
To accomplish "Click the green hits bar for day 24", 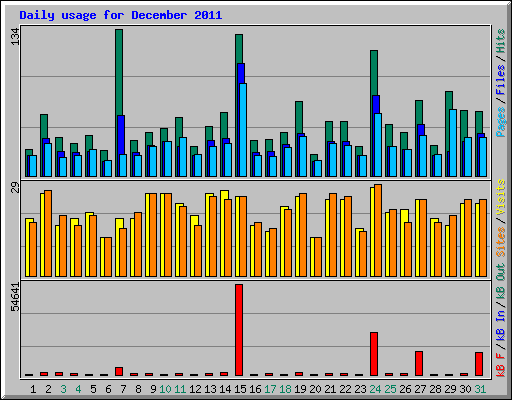I will click(x=374, y=73).
